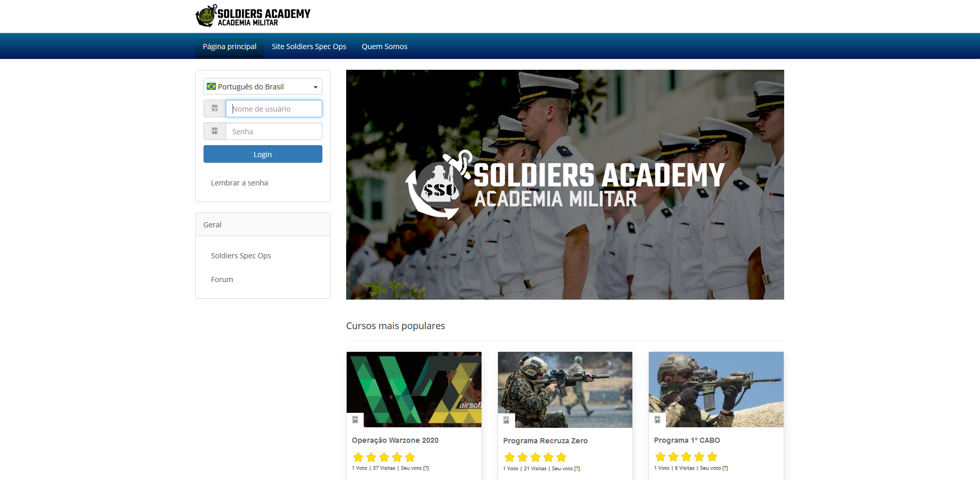Viewport: 980px width, 480px height.
Task: Click the Programa Recruza Zero course badge icon
Action: pos(506,420)
